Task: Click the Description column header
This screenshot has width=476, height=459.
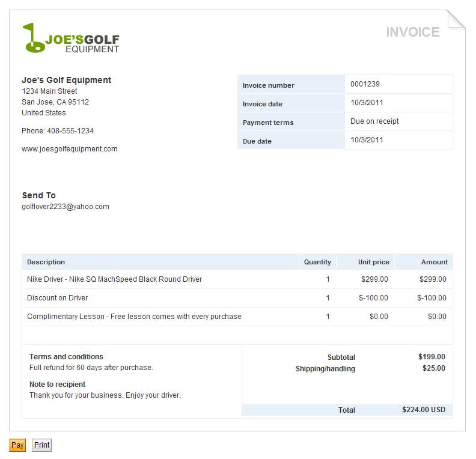Action: [x=46, y=262]
